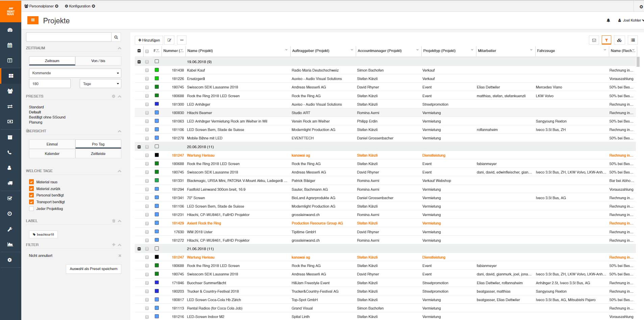Viewport: 644px width, 320px height.
Task: Click the 'Hinzufügen' button
Action: tap(149, 40)
